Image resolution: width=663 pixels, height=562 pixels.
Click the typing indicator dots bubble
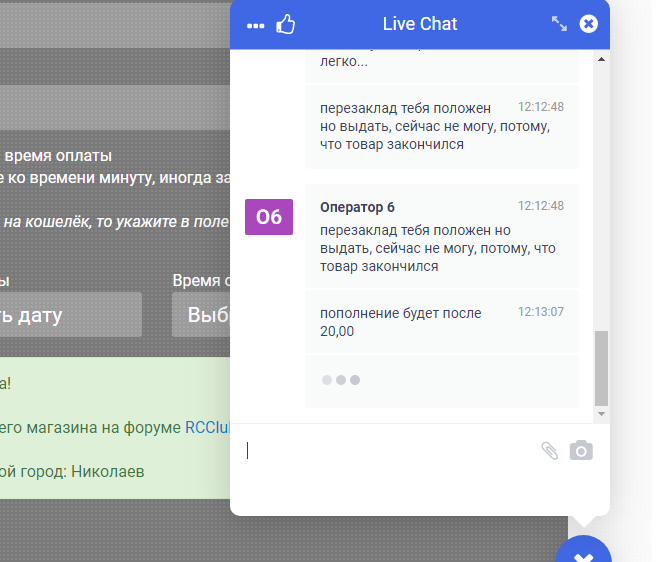coord(442,381)
